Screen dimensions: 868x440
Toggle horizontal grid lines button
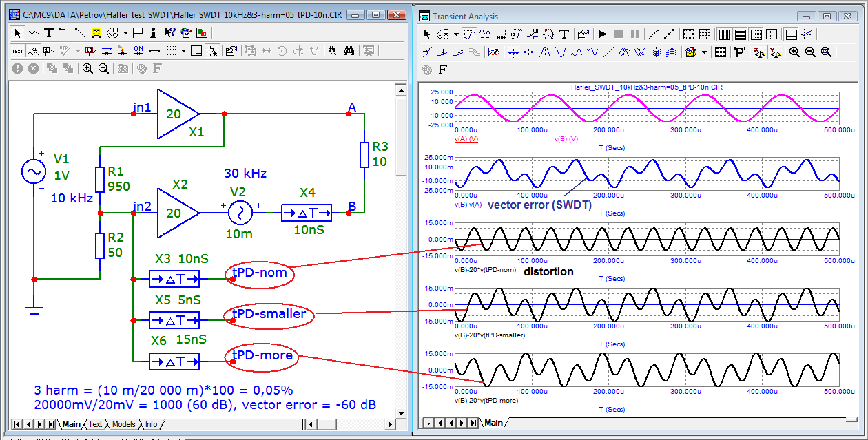[x=740, y=34]
